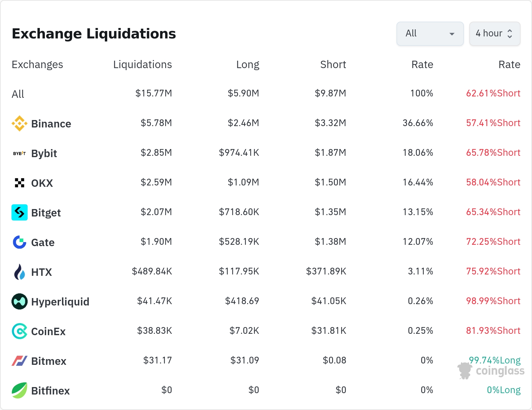Open the Hyperliquid exchange name link
Viewport: 532px width, 410px height.
pyautogui.click(x=60, y=302)
